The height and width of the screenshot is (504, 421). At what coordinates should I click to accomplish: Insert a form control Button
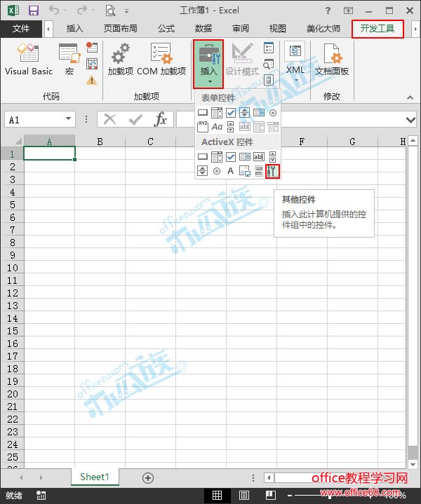click(x=203, y=112)
